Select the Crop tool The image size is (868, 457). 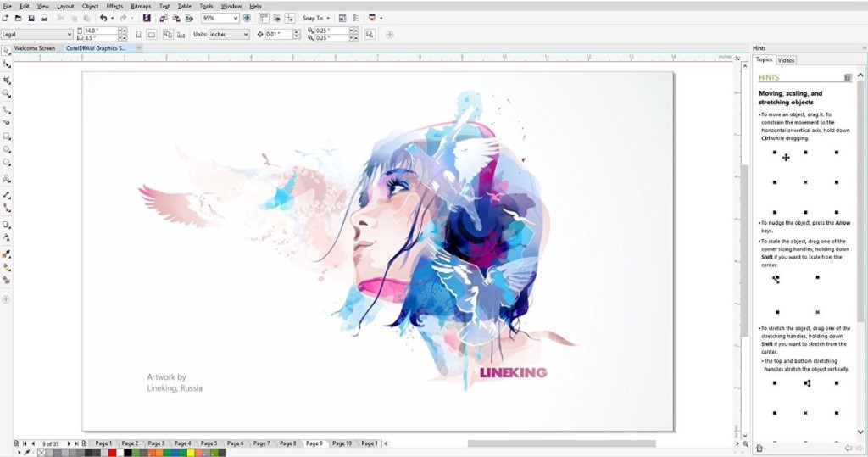tap(6, 81)
